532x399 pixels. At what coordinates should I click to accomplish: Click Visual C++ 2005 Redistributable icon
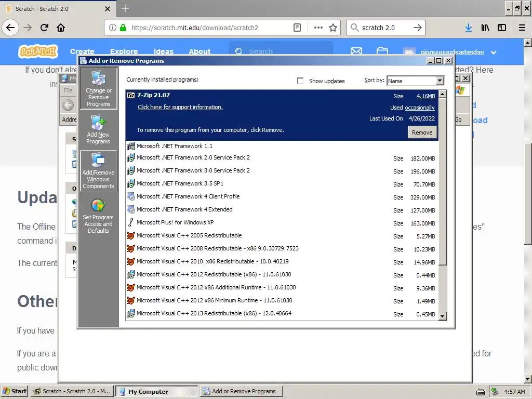click(131, 235)
